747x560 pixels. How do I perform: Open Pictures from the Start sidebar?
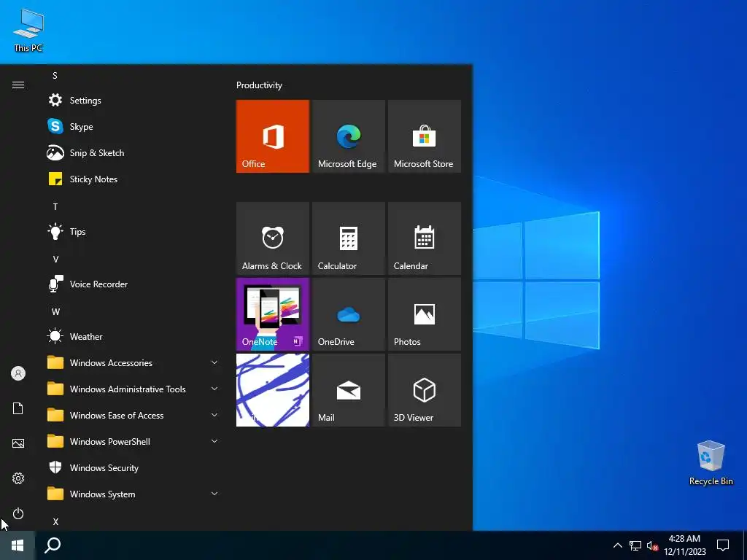click(18, 443)
